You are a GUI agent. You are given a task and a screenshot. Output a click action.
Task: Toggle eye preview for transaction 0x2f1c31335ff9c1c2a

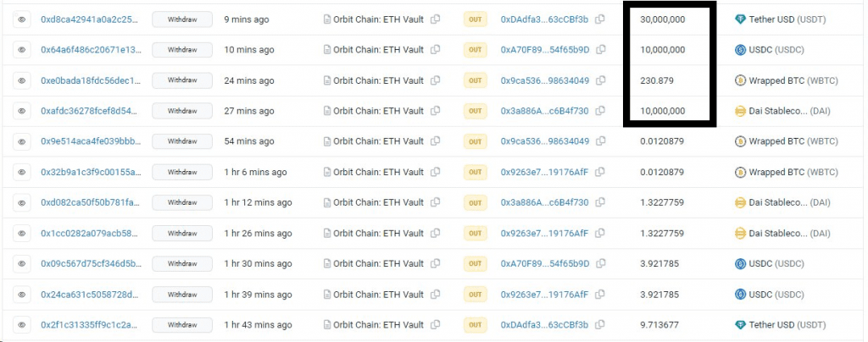point(22,324)
